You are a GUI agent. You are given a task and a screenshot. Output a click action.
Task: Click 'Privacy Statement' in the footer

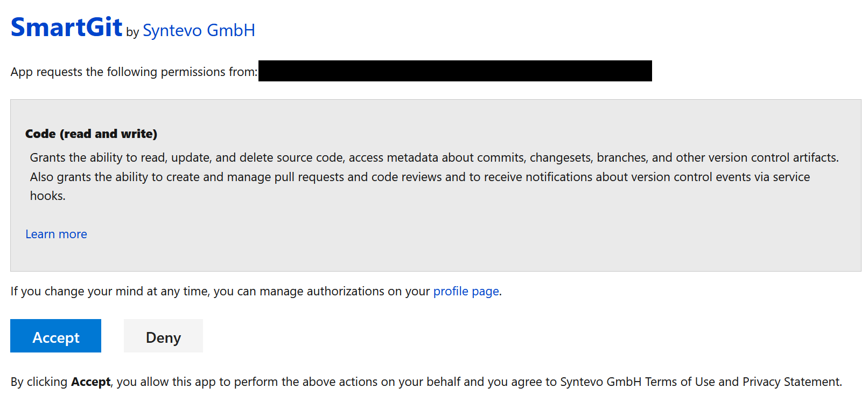[x=791, y=382]
